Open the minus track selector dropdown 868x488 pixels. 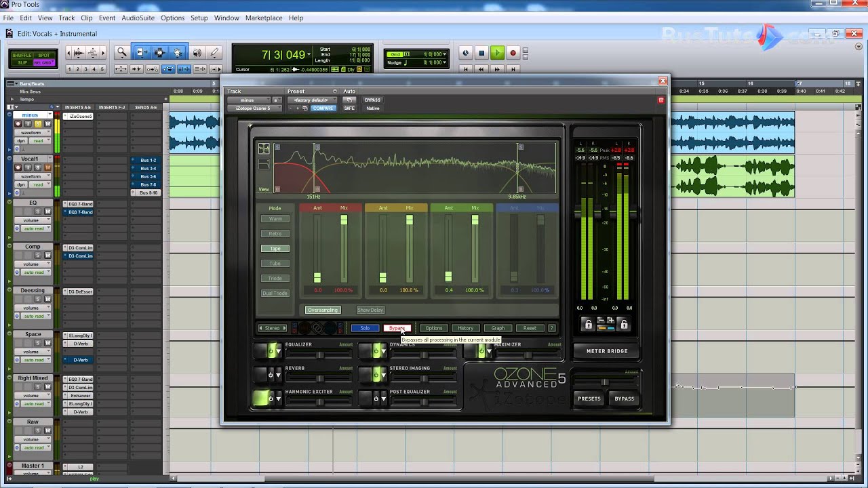(248, 100)
